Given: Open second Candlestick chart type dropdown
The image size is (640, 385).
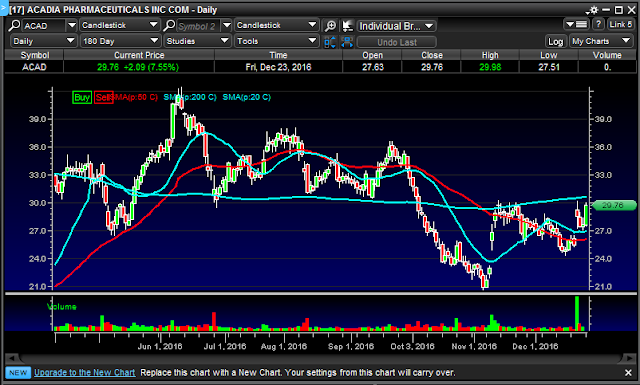Looking at the screenshot, I should (276, 25).
